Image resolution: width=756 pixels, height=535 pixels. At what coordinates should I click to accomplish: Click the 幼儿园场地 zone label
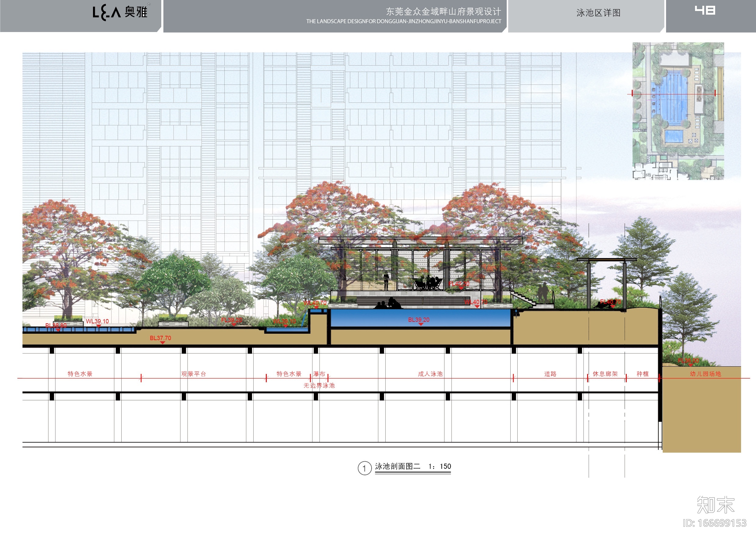tap(706, 374)
